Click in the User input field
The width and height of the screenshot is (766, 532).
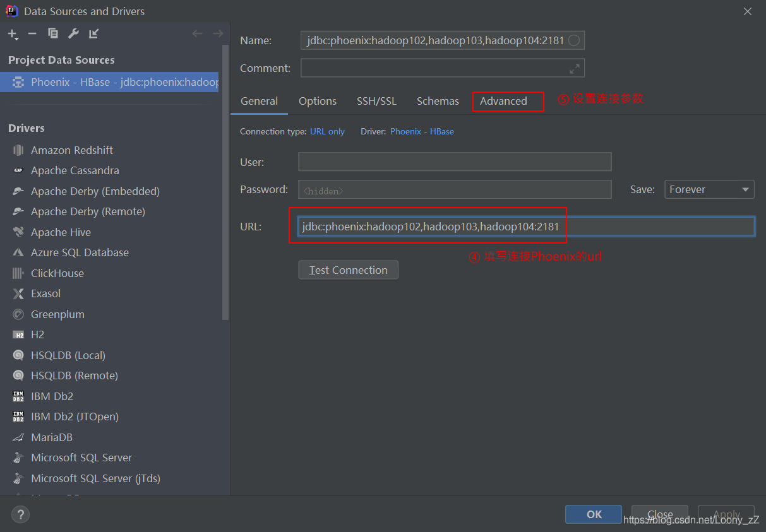point(455,162)
